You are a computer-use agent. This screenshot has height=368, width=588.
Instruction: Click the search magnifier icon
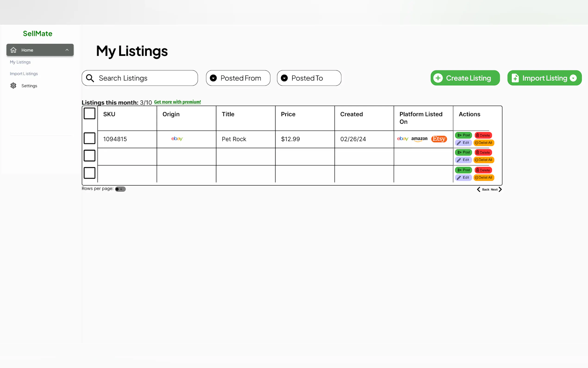90,78
